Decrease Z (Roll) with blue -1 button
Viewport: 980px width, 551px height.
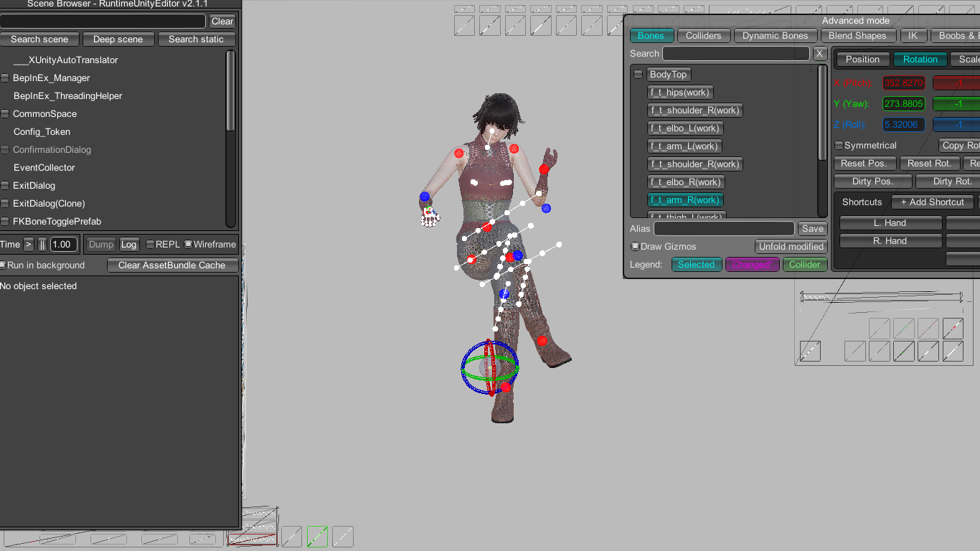[x=957, y=125]
